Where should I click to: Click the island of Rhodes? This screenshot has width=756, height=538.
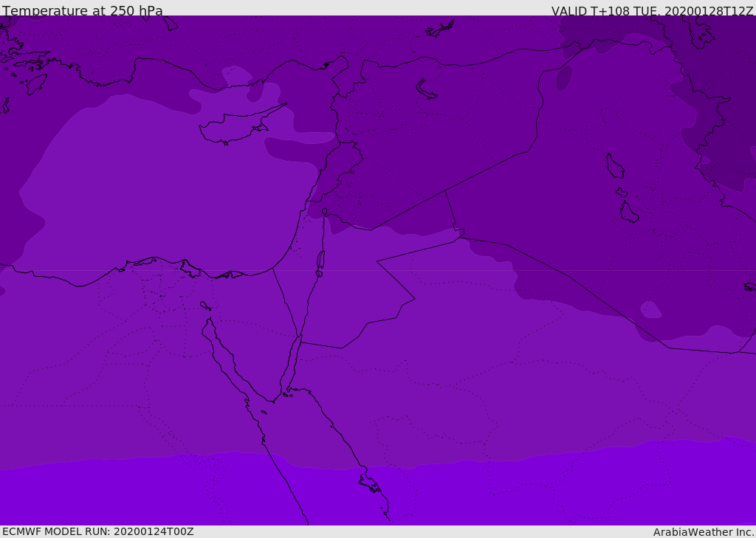click(x=35, y=83)
